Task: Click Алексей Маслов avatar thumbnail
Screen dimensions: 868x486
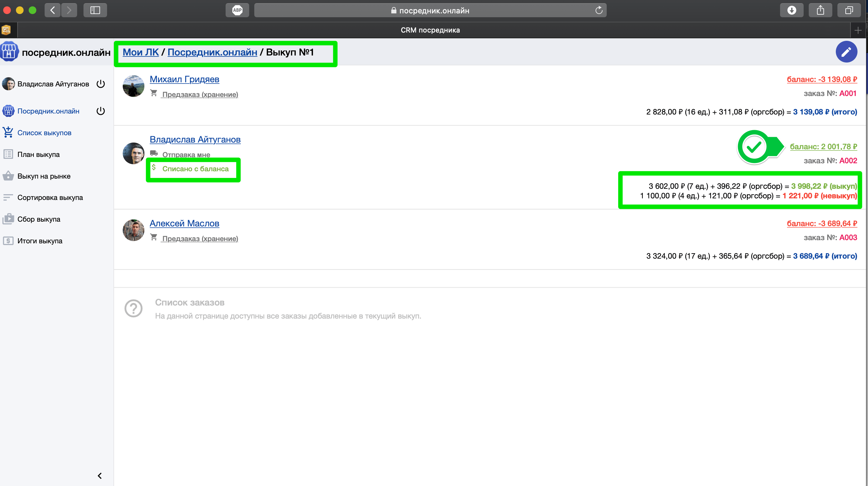Action: coord(134,230)
